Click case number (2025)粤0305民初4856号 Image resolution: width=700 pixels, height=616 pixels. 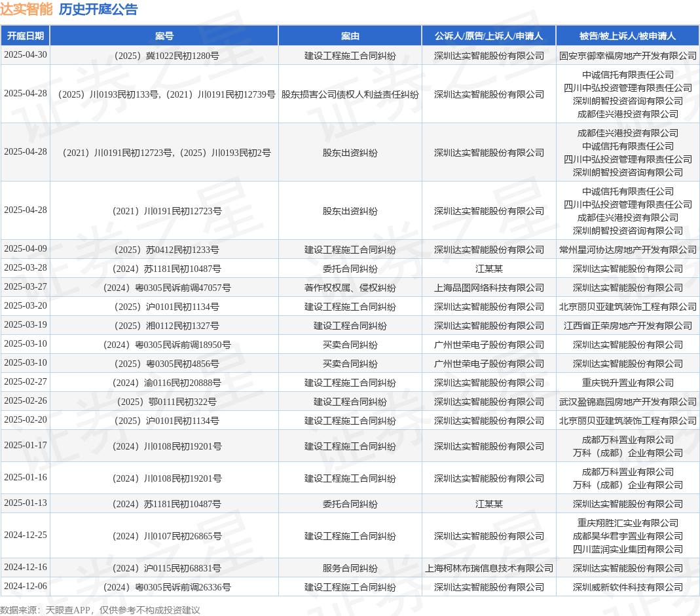coord(166,364)
